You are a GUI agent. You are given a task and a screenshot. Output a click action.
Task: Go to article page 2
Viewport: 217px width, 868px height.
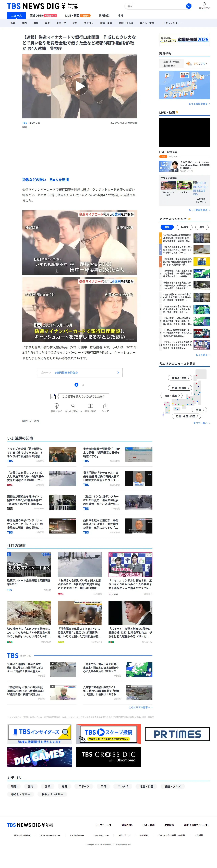[83, 385]
